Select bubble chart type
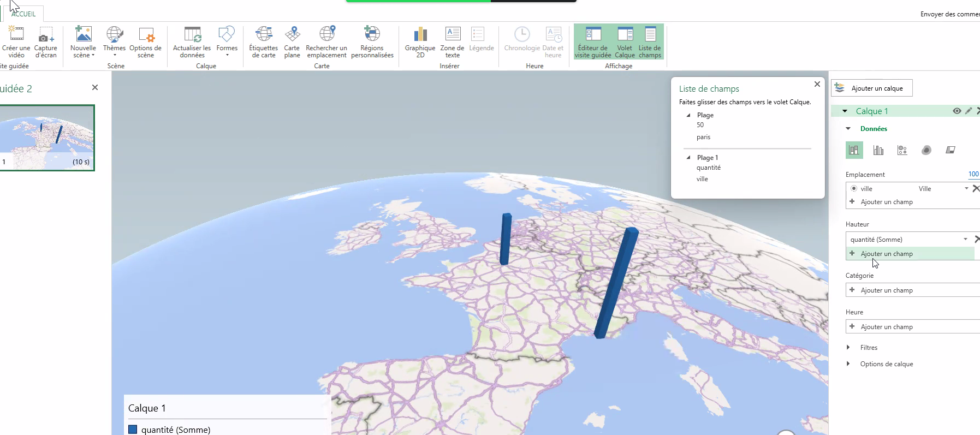The height and width of the screenshot is (435, 980). click(902, 150)
